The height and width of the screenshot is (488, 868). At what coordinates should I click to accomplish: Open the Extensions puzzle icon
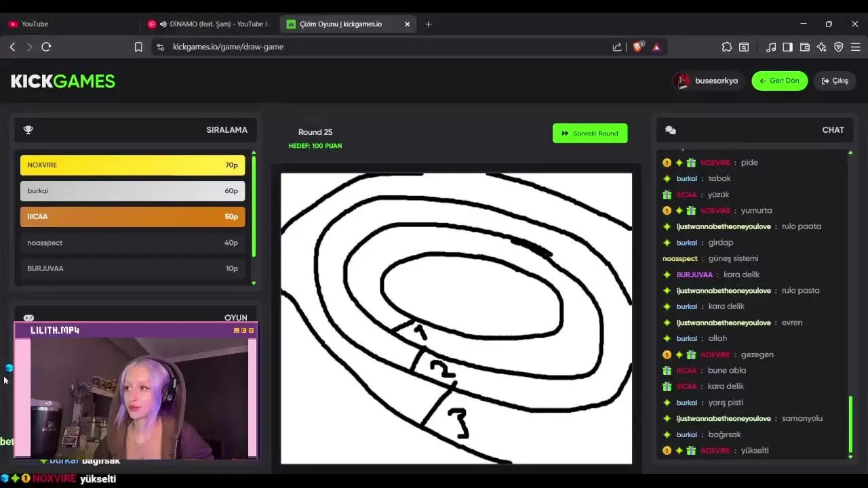(x=727, y=47)
